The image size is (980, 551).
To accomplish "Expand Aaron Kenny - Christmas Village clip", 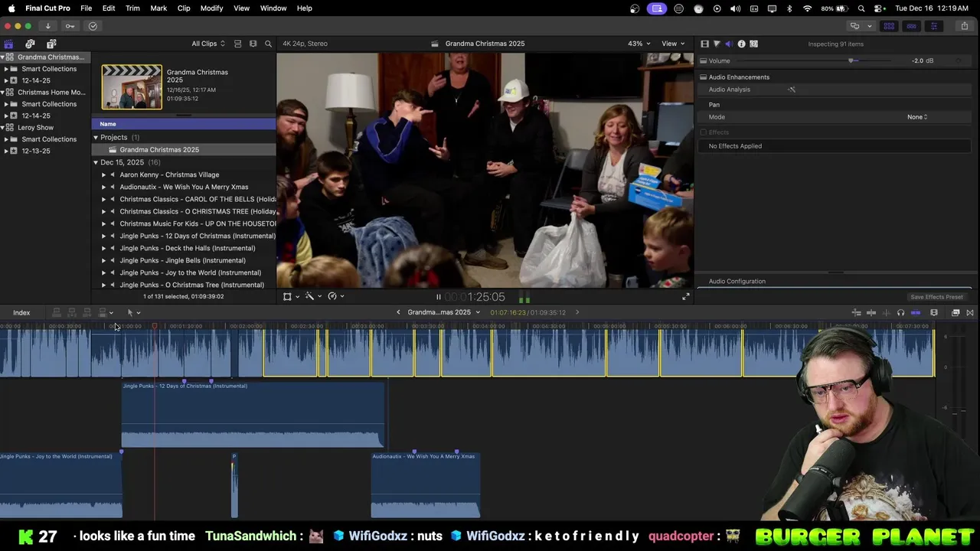I will 103,174.
